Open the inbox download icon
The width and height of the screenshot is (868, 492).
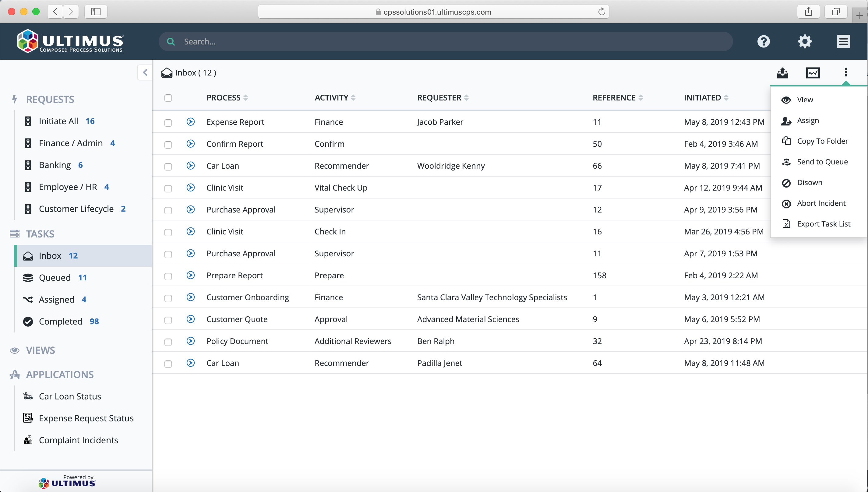point(783,72)
